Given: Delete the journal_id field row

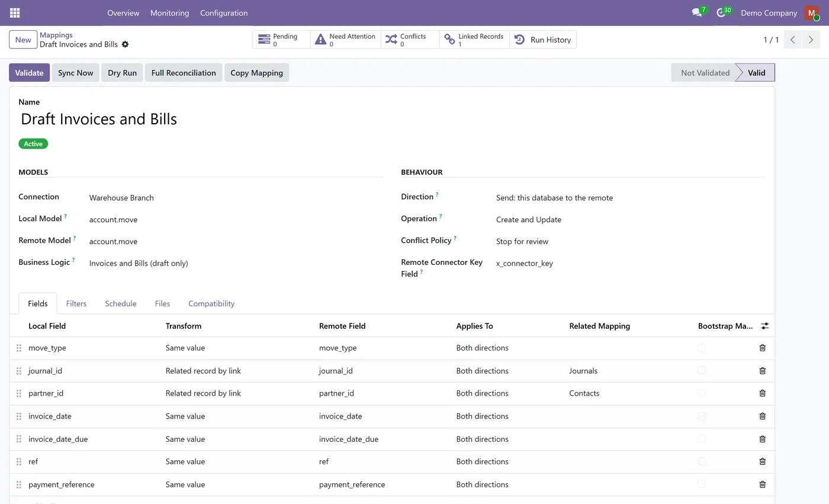Looking at the screenshot, I should pyautogui.click(x=762, y=371).
